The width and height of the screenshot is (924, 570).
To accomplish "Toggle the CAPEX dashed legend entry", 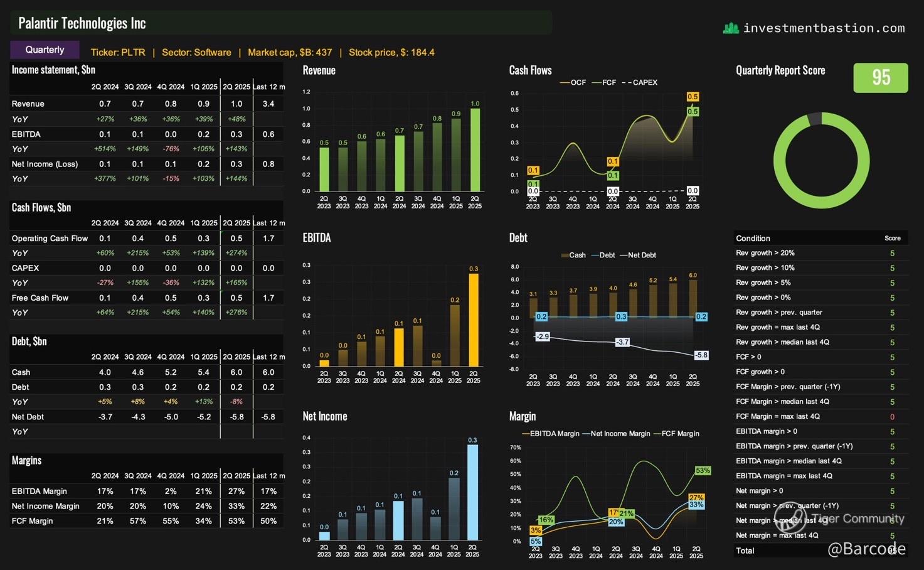I will point(639,82).
